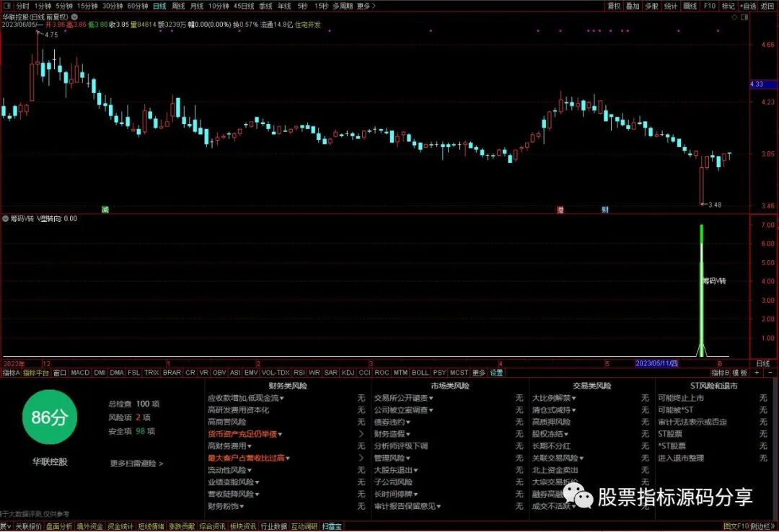This screenshot has width=779, height=532.
Task: Click the highlighted 2023/05/11 date marker
Action: pyautogui.click(x=657, y=363)
